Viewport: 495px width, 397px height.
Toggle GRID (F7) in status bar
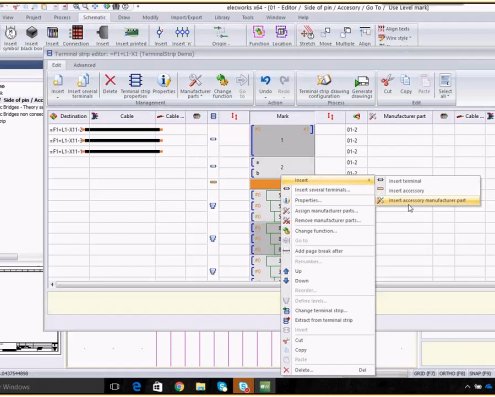pyautogui.click(x=424, y=373)
